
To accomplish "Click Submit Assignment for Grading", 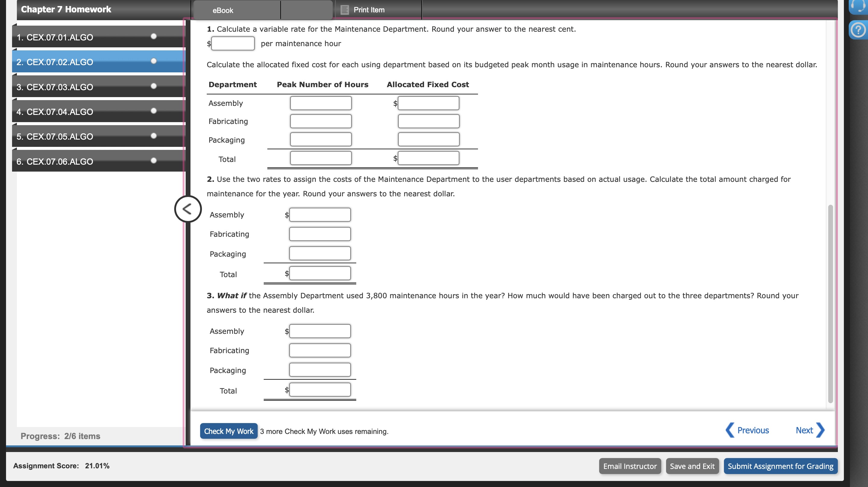I will [x=780, y=466].
